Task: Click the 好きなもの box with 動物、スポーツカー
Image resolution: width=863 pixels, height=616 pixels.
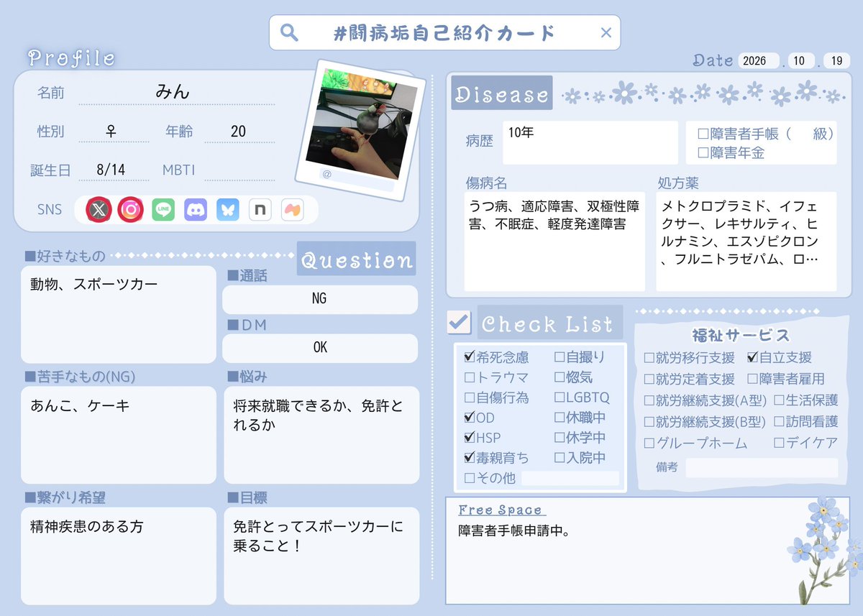Action: click(x=119, y=315)
